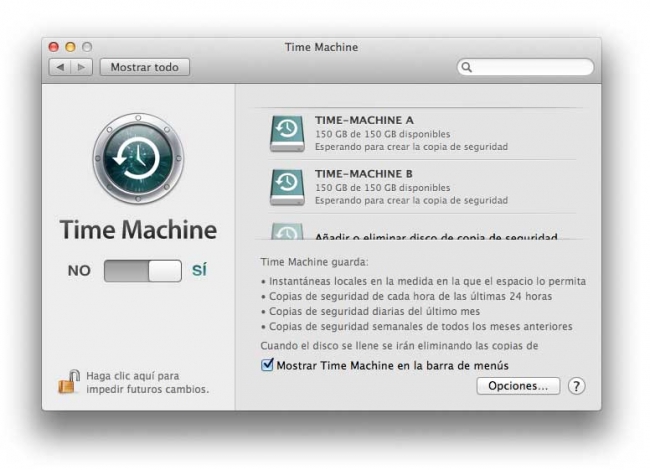Click the NO label beside the switch

(x=79, y=271)
